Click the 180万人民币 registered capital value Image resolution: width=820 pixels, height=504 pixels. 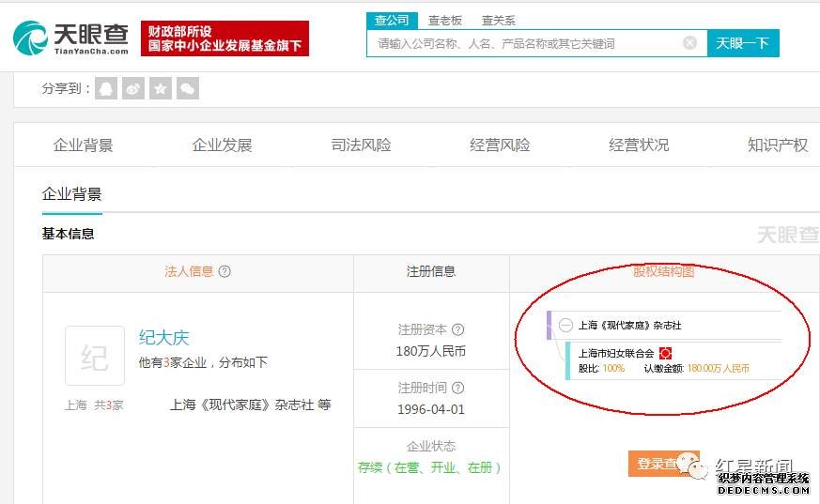pos(431,352)
